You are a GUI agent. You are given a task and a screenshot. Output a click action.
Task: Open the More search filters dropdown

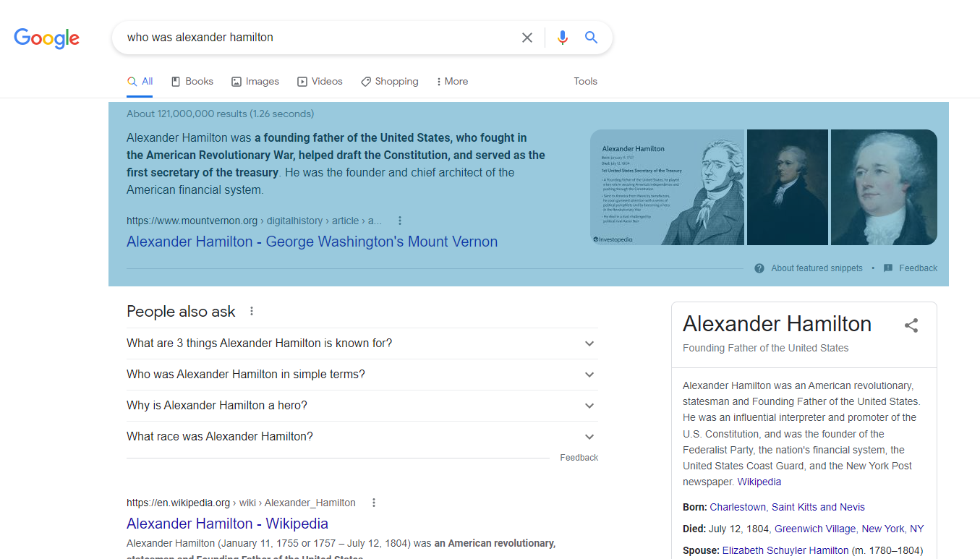coord(452,82)
